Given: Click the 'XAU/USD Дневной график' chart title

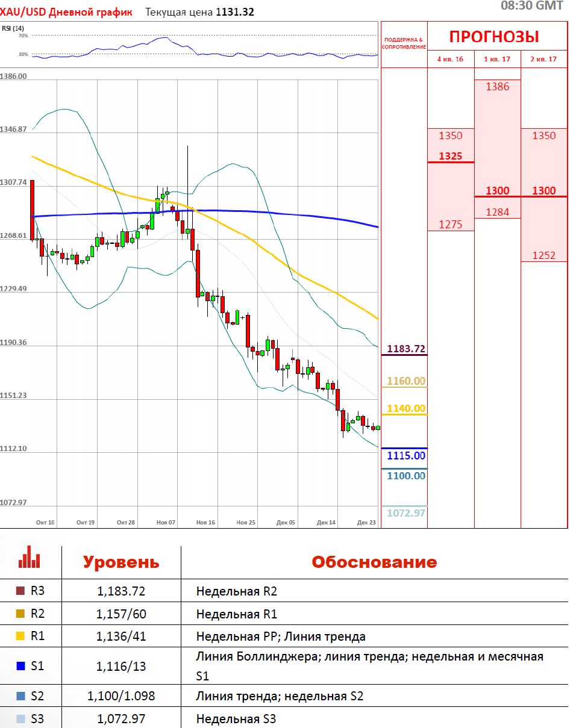Looking at the screenshot, I should click(x=66, y=12).
